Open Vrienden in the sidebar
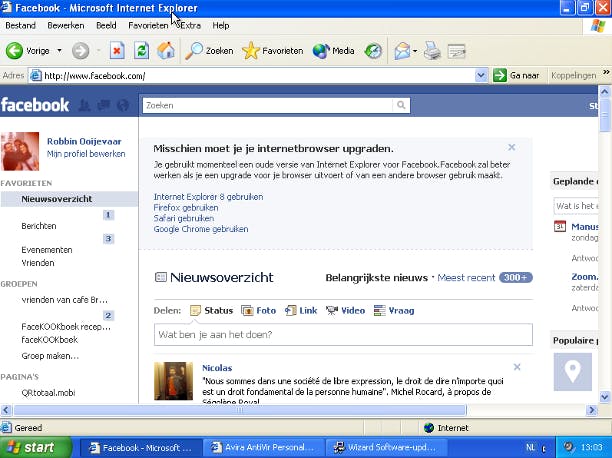612x458 pixels. (38, 263)
